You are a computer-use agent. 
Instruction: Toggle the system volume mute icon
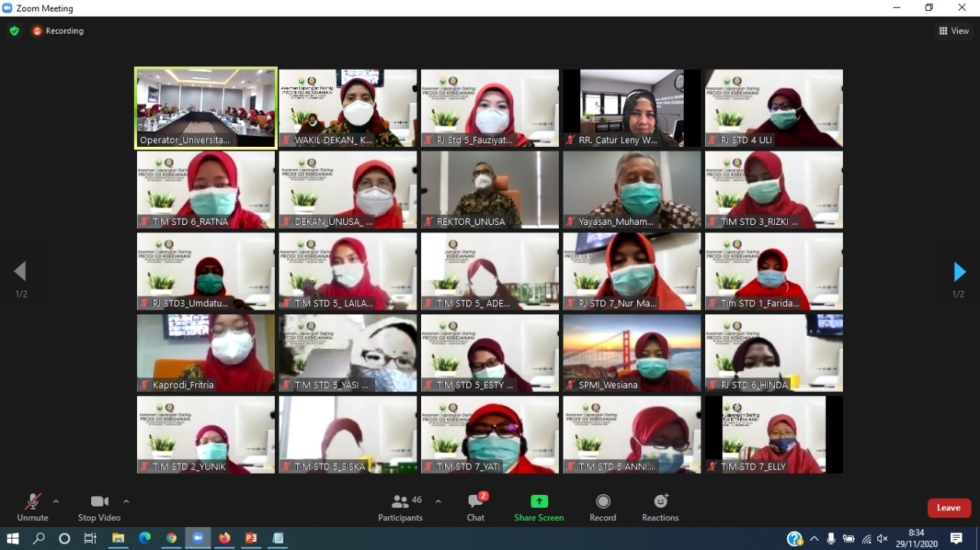point(882,539)
